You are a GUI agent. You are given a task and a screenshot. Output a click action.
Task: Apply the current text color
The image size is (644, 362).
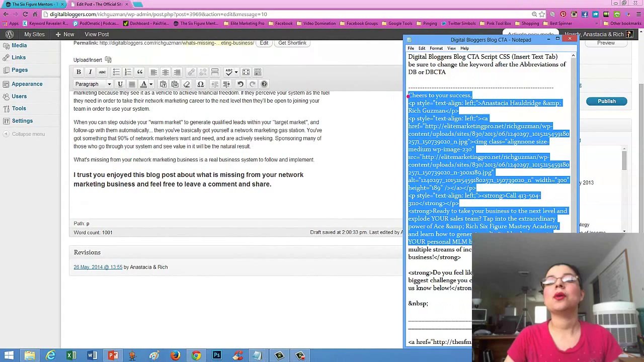point(143,84)
